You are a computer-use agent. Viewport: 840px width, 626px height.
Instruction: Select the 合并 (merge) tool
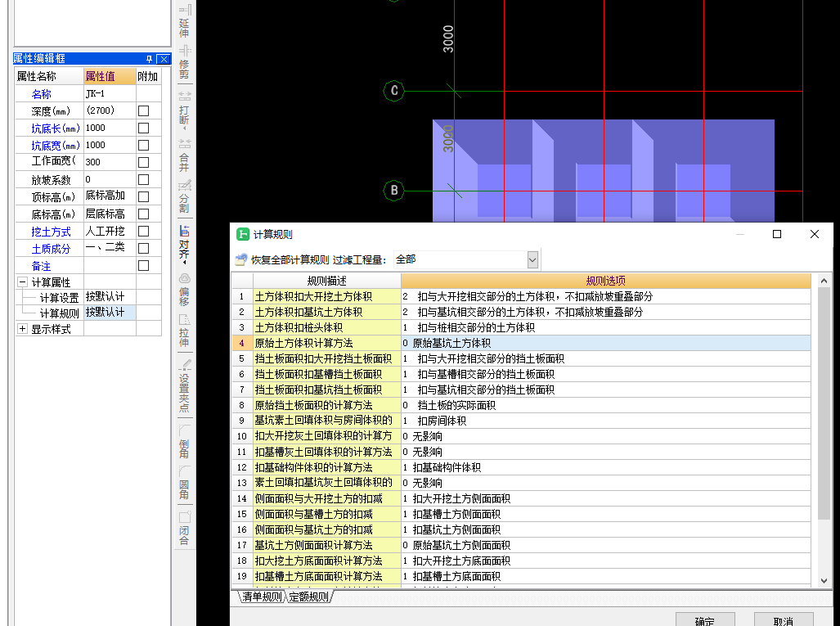pyautogui.click(x=184, y=155)
